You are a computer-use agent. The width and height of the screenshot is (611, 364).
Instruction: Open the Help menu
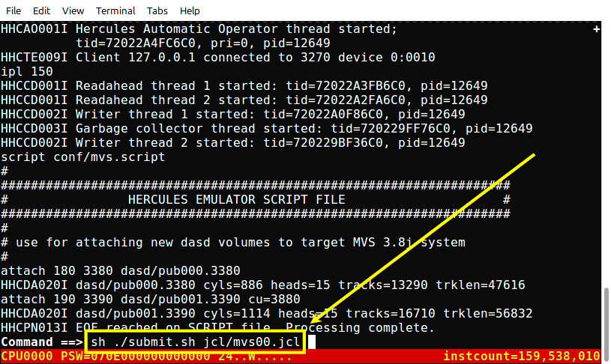190,11
